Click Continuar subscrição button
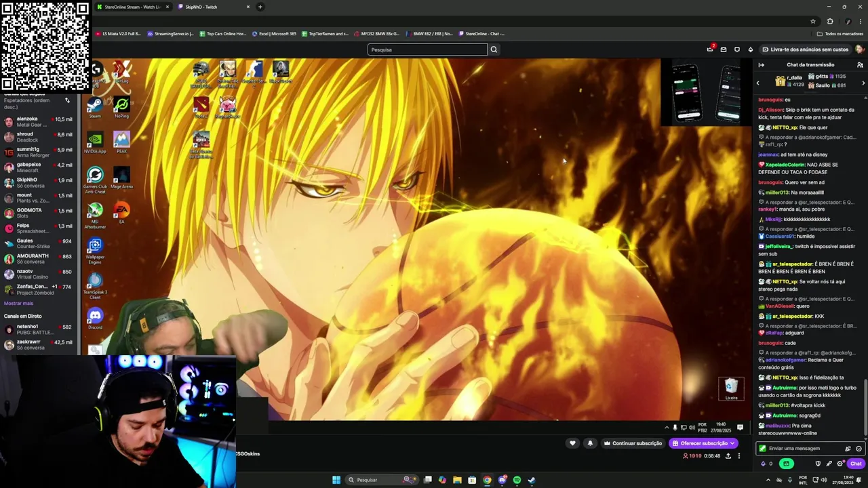The width and height of the screenshot is (868, 488). 633,443
